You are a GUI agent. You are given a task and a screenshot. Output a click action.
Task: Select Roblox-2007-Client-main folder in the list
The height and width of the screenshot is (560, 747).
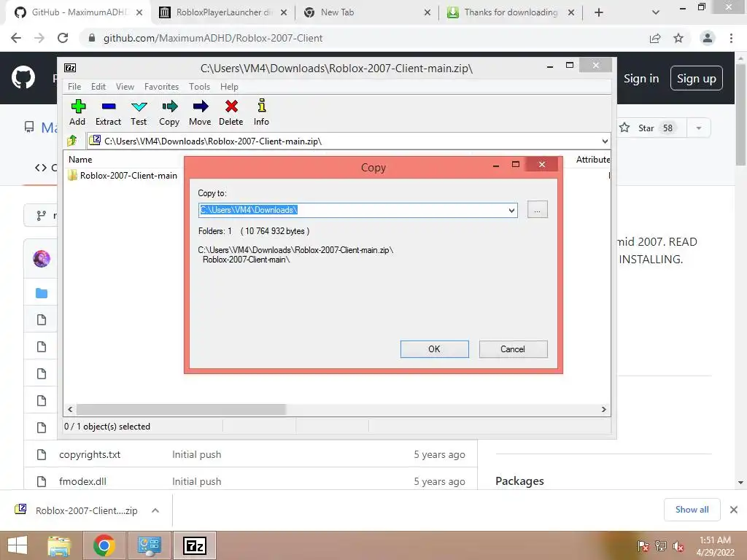[123, 175]
